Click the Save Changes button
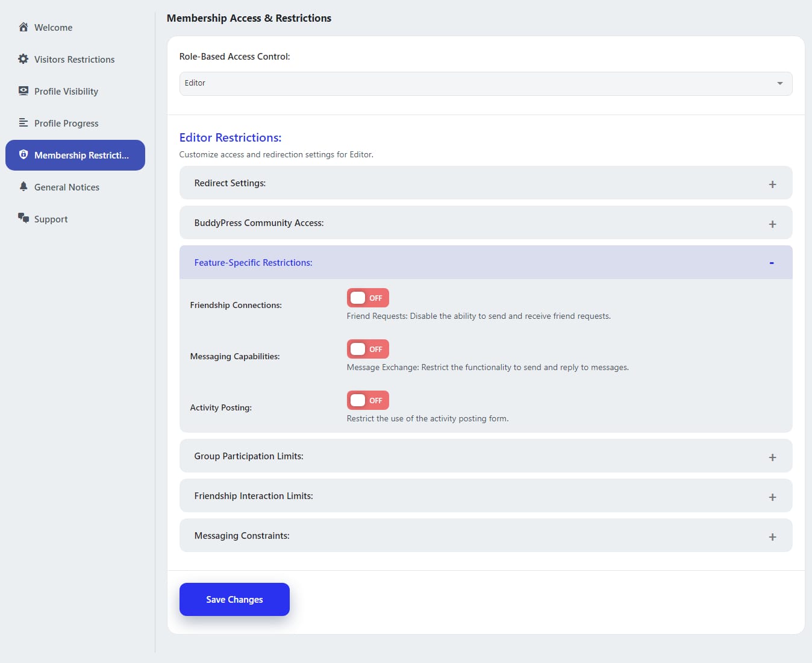This screenshot has height=663, width=812. (x=234, y=600)
